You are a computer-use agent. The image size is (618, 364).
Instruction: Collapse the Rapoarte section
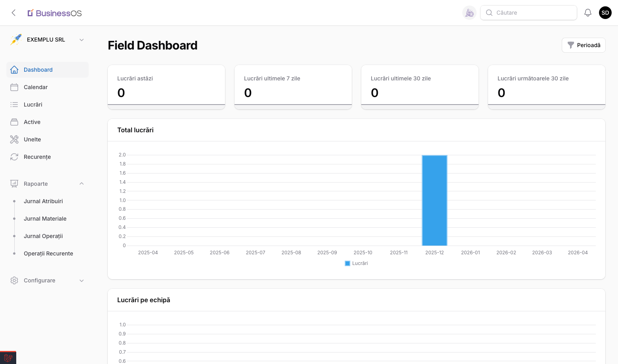82,184
